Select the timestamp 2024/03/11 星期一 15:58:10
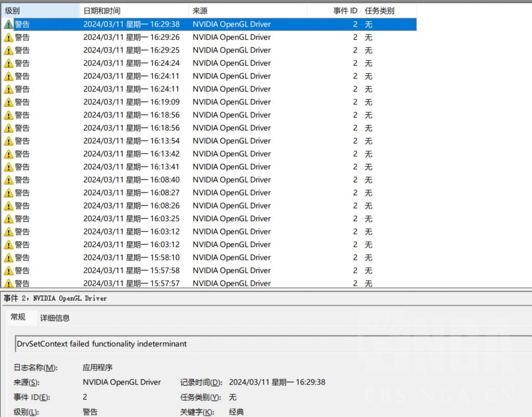The height and width of the screenshot is (417, 532). [x=131, y=258]
